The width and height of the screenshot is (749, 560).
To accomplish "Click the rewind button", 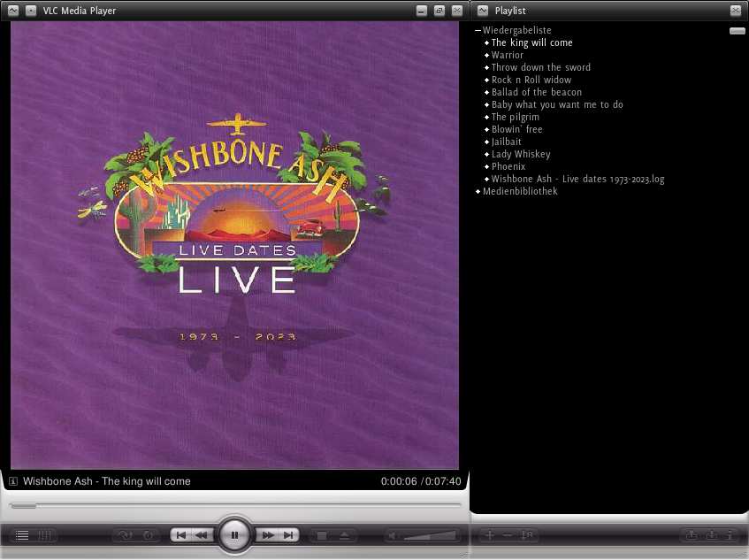I will 202,535.
